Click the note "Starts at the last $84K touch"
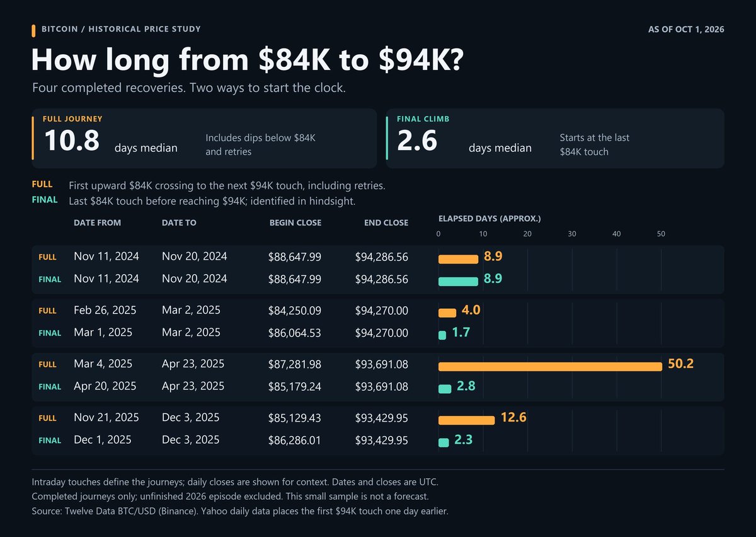The width and height of the screenshot is (756, 537). 594,144
